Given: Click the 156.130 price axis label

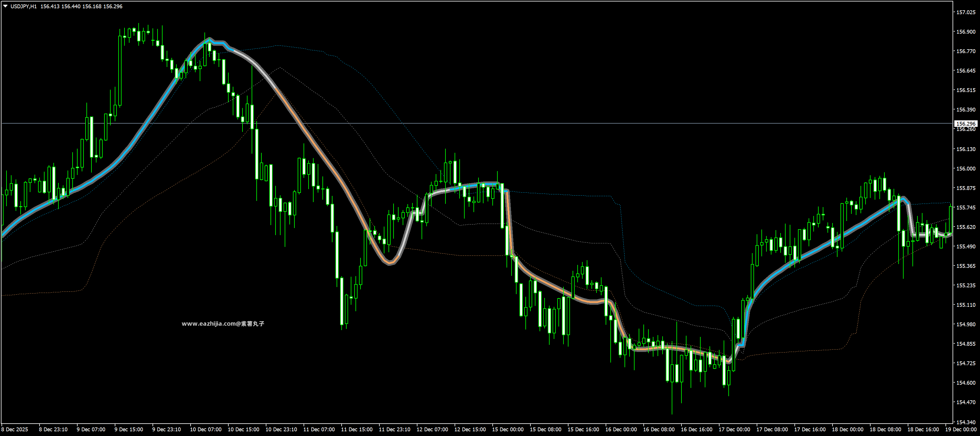Looking at the screenshot, I should pos(966,149).
